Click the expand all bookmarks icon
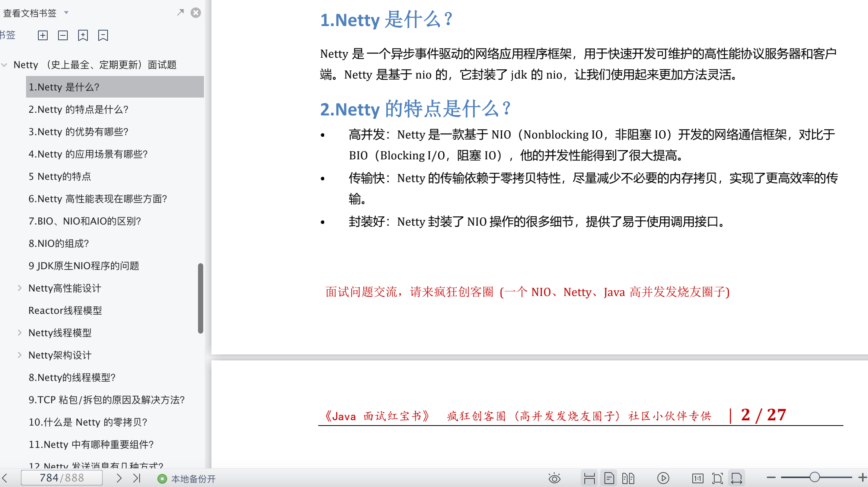This screenshot has height=487, width=868. (43, 35)
